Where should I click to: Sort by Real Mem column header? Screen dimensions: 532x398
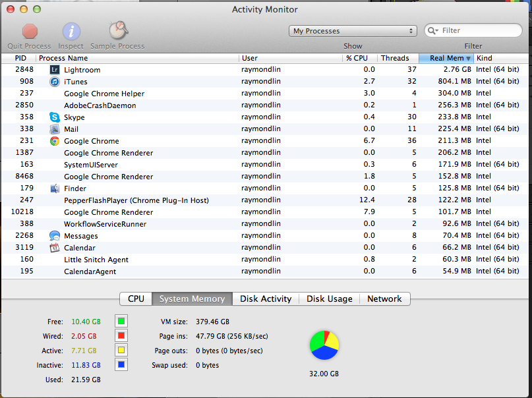[446, 58]
